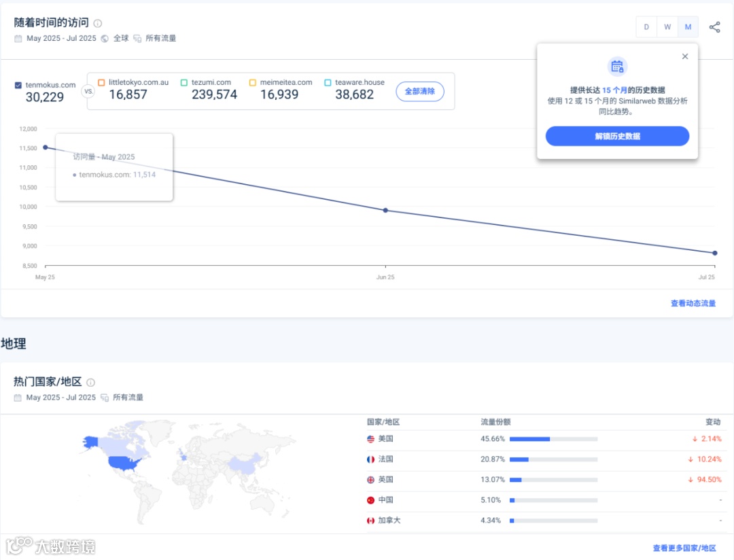Click the Jun 25 data point on chart
This screenshot has height=560, width=734.
(385, 211)
